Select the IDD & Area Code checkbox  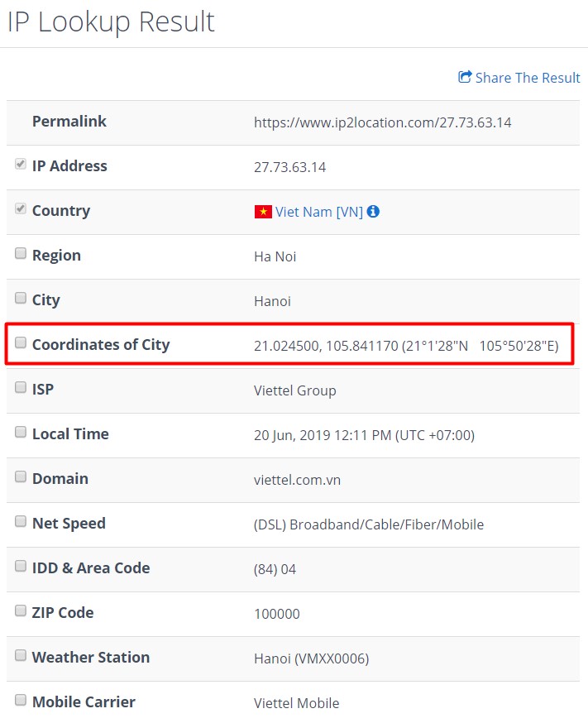click(x=21, y=567)
